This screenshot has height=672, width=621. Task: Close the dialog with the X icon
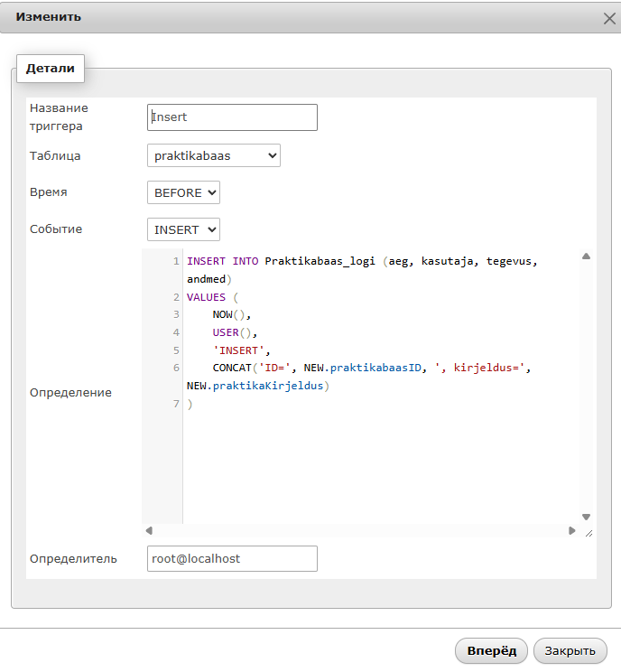(x=608, y=17)
